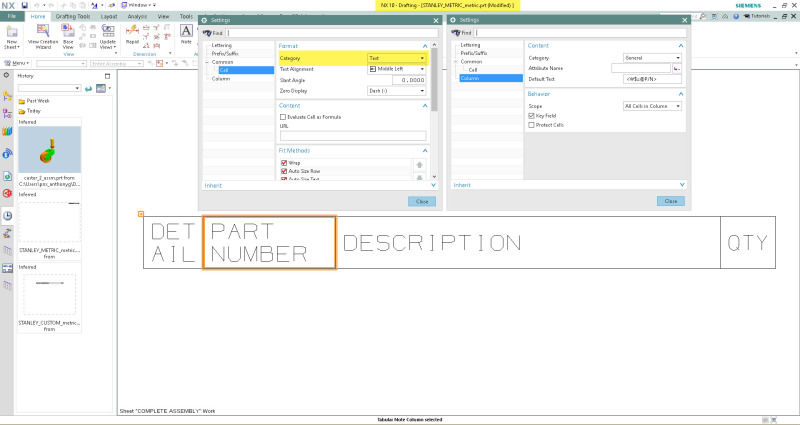Open the File menu
The image size is (800, 425).
(x=11, y=16)
